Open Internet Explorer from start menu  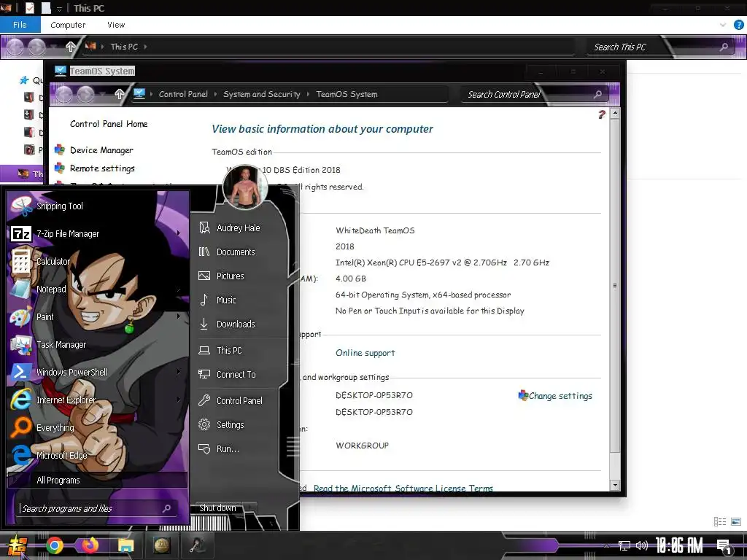[98, 400]
